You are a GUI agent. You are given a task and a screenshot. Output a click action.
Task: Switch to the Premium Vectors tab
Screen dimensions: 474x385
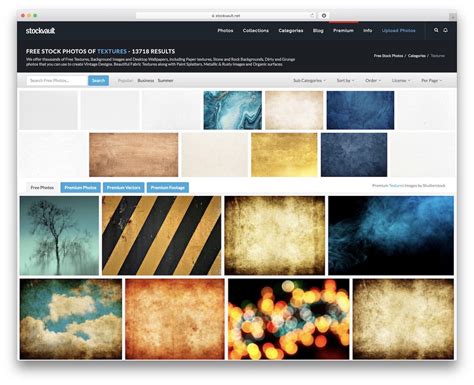123,188
